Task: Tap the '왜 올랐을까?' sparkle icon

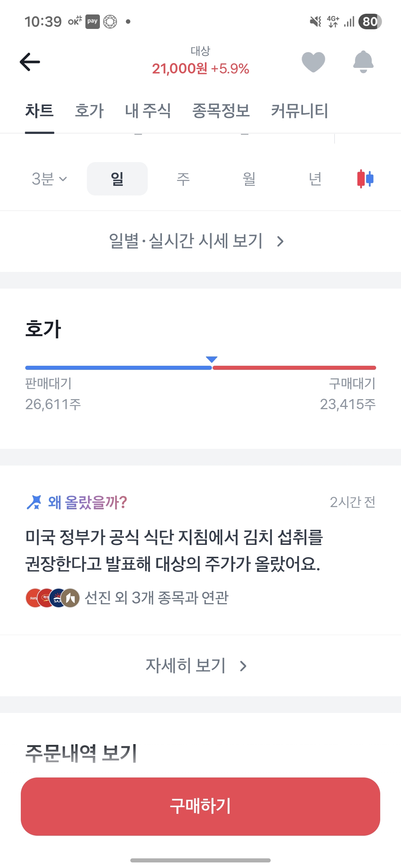Action: point(34,502)
